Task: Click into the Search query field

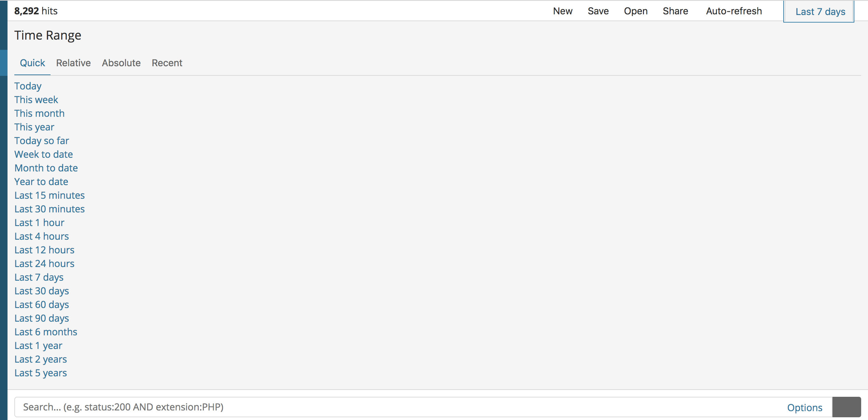Action: coord(376,407)
